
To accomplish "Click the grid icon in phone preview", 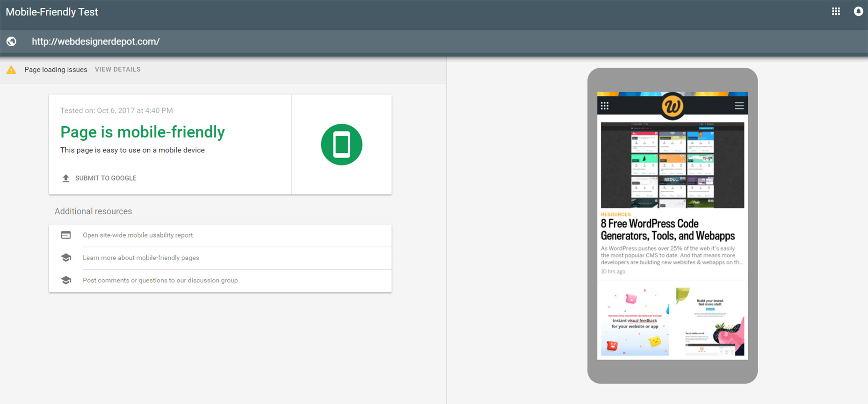I will tap(605, 106).
